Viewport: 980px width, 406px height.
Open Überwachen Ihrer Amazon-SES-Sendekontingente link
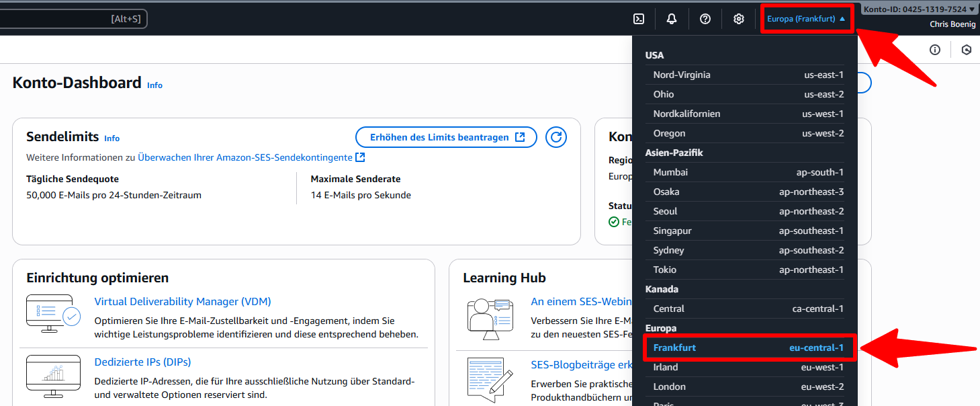coord(245,157)
